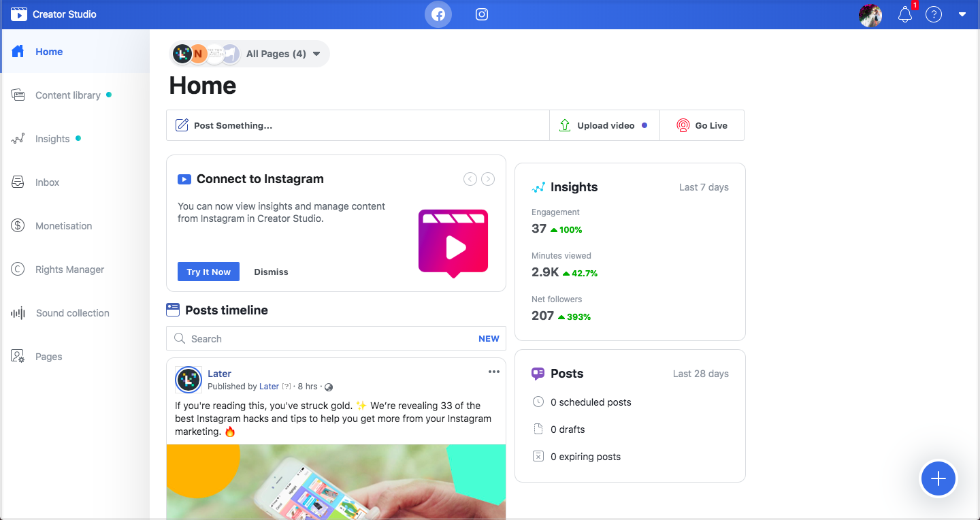Dismiss the Connect to Instagram card

click(x=271, y=272)
